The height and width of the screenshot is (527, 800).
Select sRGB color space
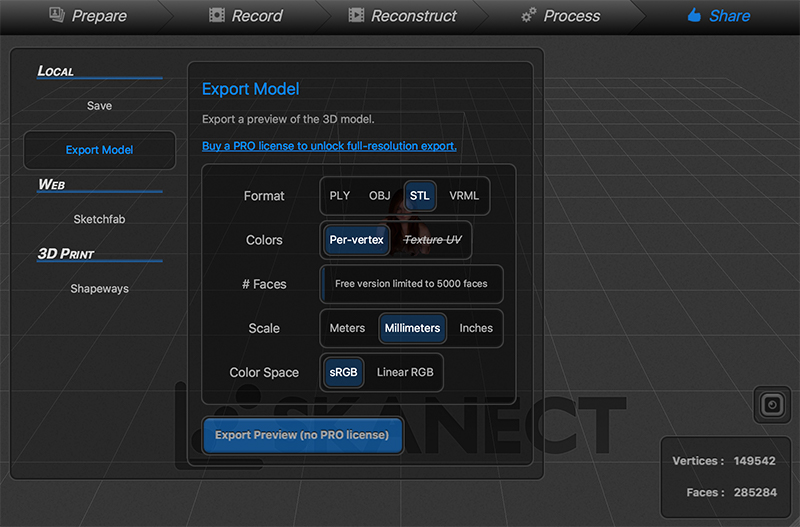(x=343, y=372)
